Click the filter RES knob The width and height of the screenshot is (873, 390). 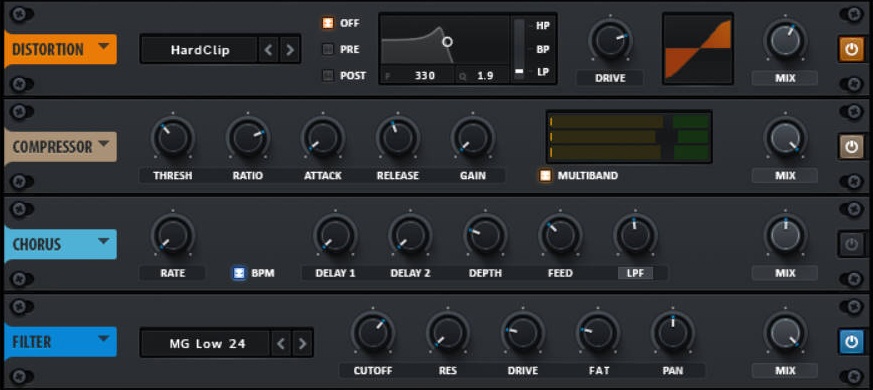click(448, 333)
